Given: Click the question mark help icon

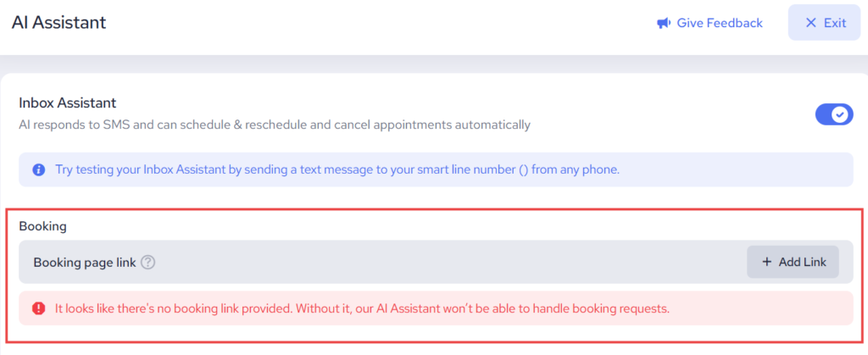Looking at the screenshot, I should click(x=148, y=263).
